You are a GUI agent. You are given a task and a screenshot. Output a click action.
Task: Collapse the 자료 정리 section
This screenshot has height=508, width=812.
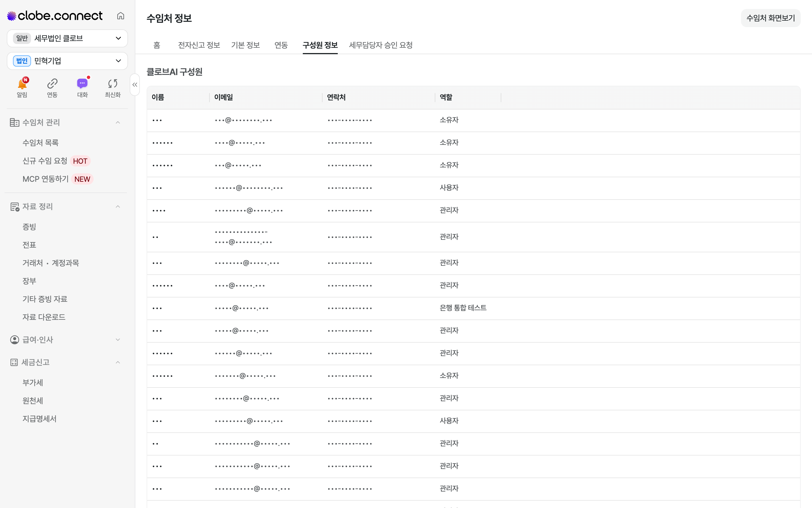click(118, 207)
